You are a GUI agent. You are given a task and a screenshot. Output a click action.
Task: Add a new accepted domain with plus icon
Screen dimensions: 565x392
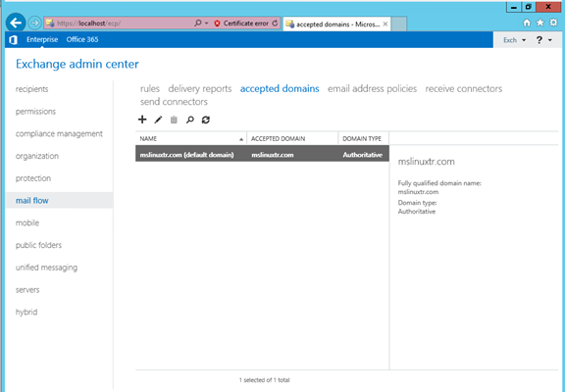point(142,120)
